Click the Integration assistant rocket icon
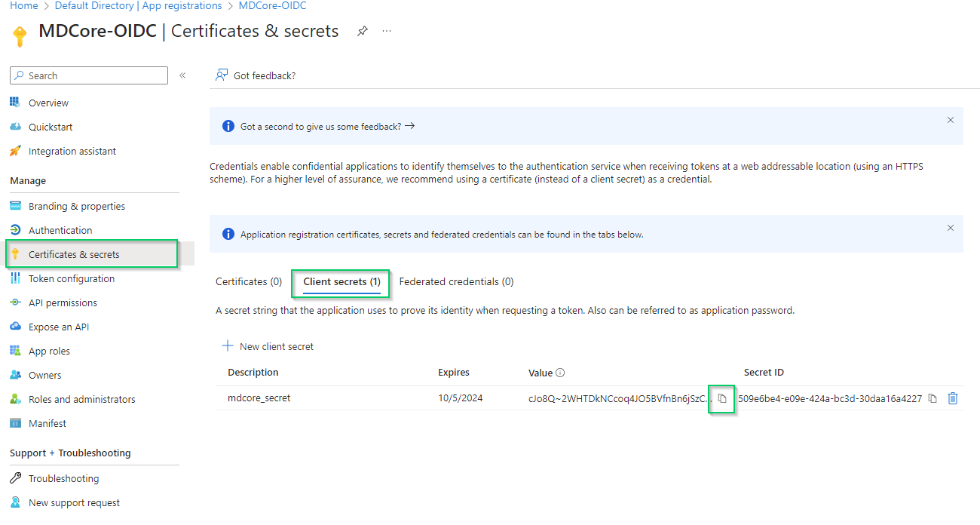The image size is (980, 525). [x=15, y=151]
